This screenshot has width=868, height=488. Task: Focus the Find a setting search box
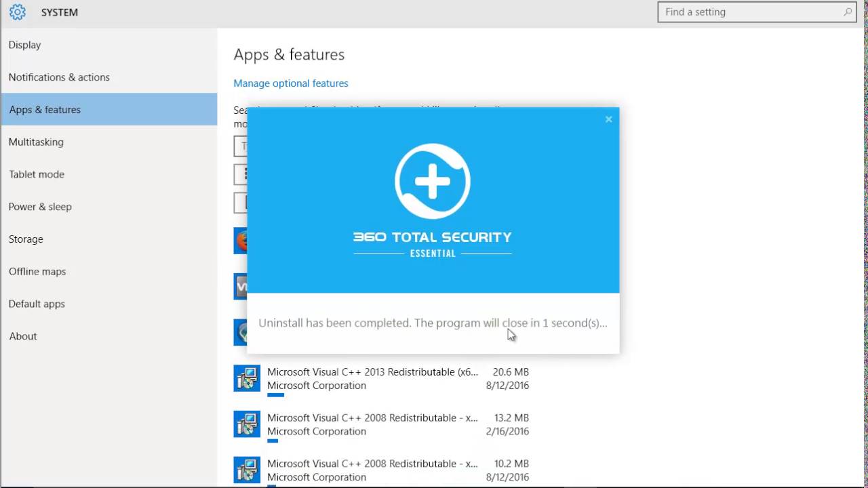pyautogui.click(x=757, y=12)
